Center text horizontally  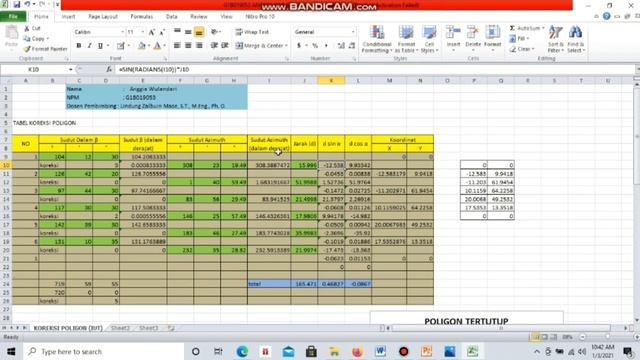click(x=188, y=46)
